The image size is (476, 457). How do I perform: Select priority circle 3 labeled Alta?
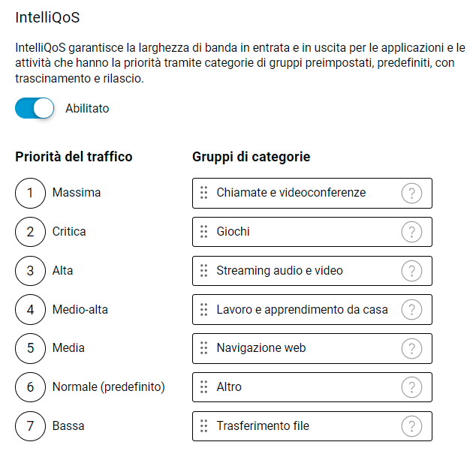coord(30,271)
